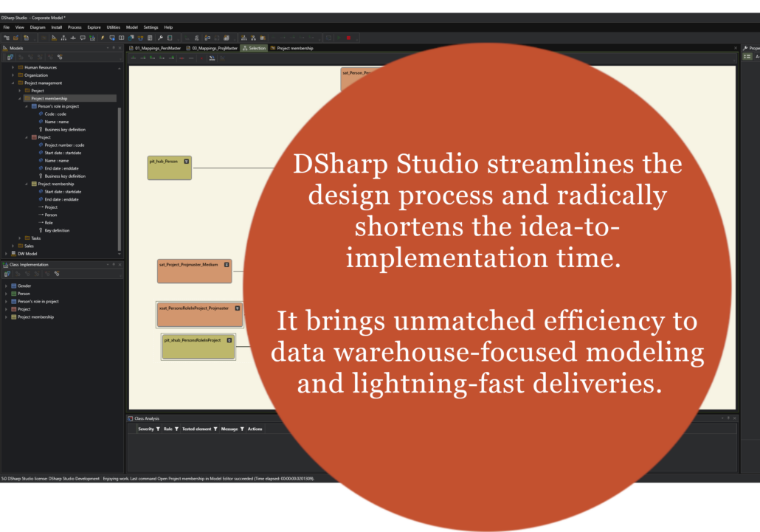This screenshot has width=760, height=532.
Task: Click the speech bubble comment toolbar icon
Action: 83,38
